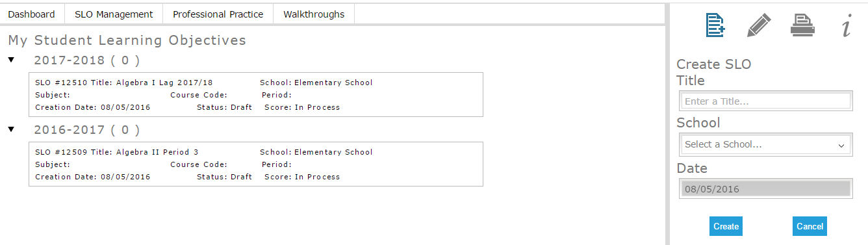
Task: Open the italic info icon
Action: click(846, 27)
